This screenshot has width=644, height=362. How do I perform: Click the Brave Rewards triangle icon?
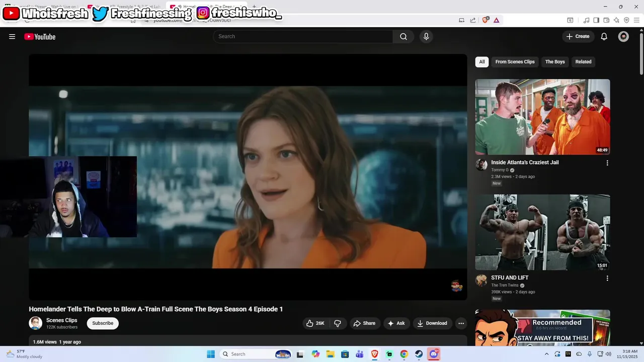coord(496,20)
